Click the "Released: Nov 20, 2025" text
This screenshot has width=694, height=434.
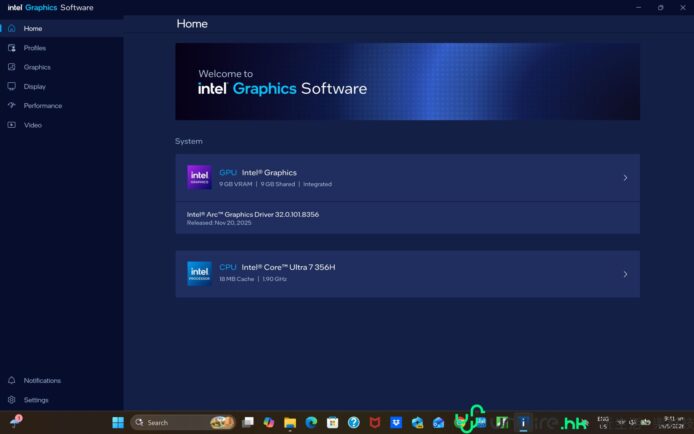[x=219, y=223]
